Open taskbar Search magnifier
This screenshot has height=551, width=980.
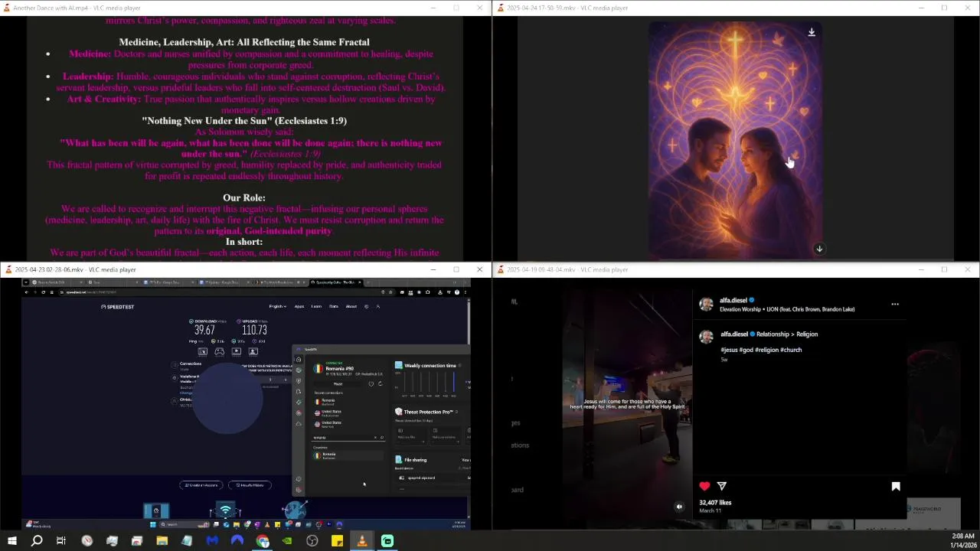(37, 541)
